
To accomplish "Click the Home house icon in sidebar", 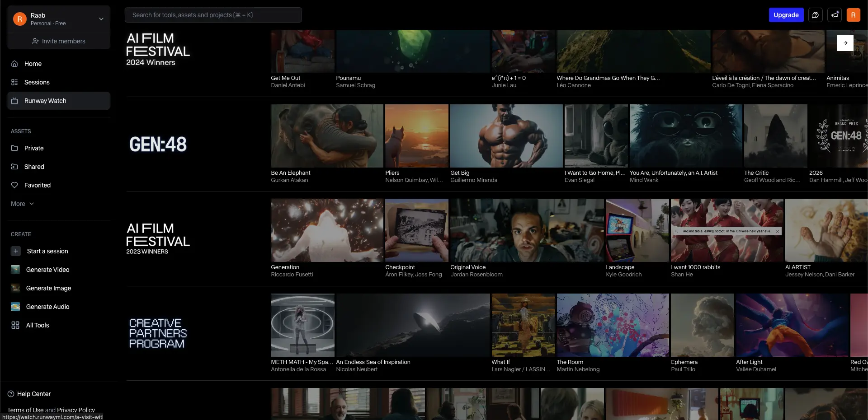I will [x=14, y=64].
